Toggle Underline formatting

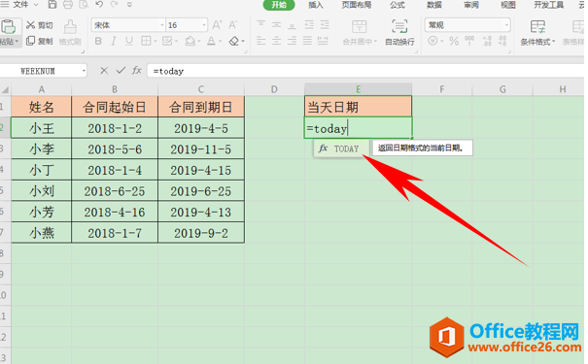[129, 41]
